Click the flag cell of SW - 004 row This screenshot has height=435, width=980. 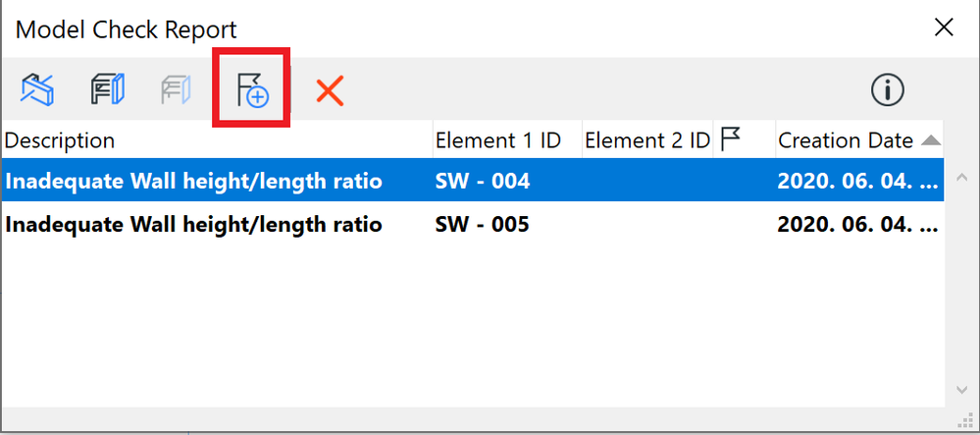pyautogui.click(x=744, y=181)
